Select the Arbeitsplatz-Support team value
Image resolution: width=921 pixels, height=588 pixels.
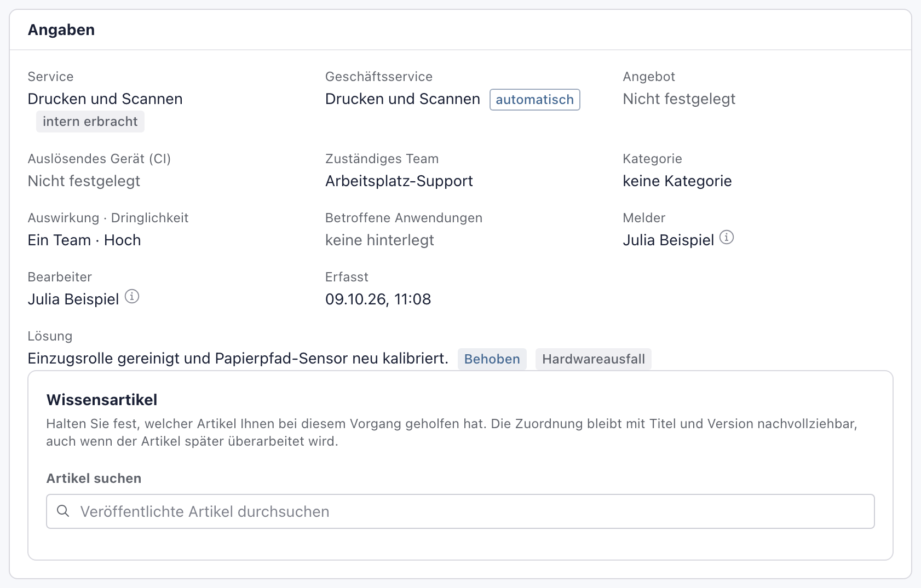[x=399, y=181]
